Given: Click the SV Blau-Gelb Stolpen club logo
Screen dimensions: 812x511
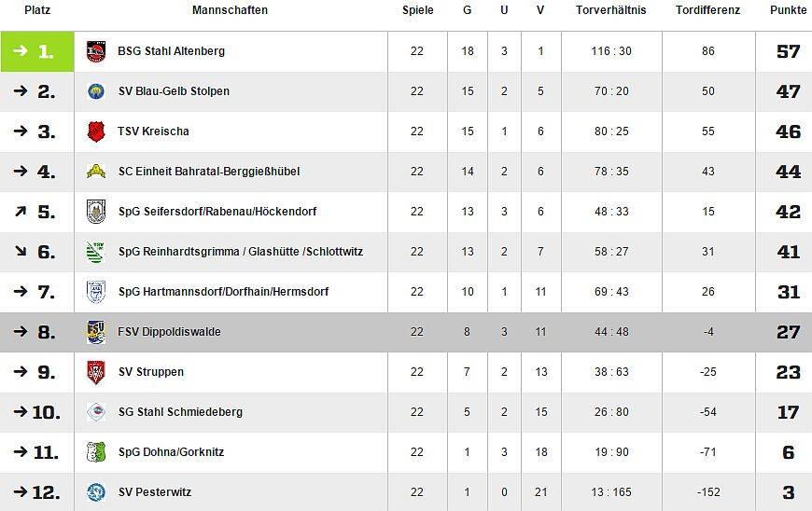Looking at the screenshot, I should pos(96,91).
